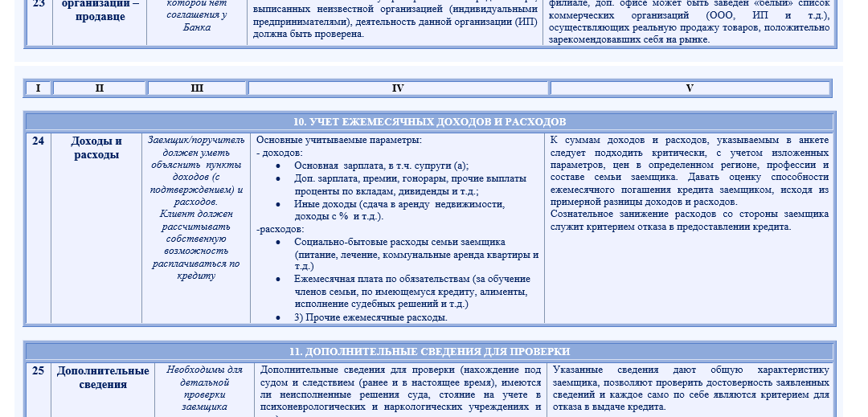Click the text 'Основные учитываемые параметры:'
The image size is (868, 417).
tap(339, 141)
